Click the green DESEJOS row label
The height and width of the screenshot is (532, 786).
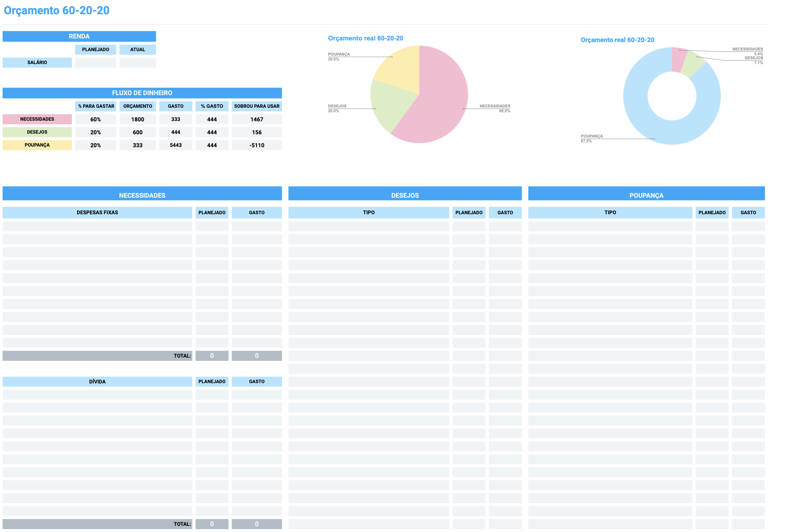[x=37, y=132]
